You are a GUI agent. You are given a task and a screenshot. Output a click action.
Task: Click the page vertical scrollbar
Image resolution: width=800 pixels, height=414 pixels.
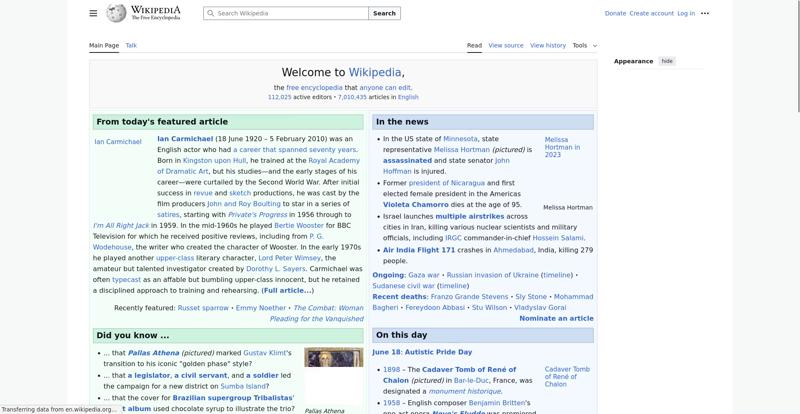point(796,56)
